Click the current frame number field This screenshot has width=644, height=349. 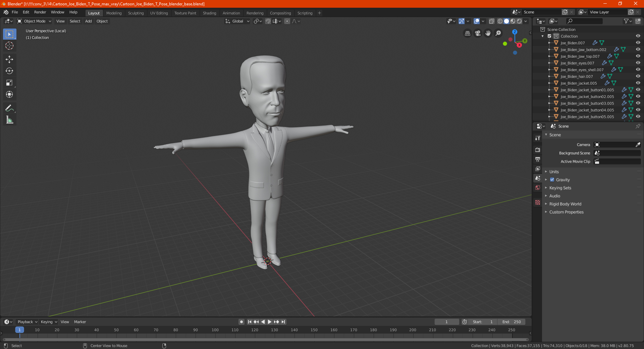coord(447,322)
